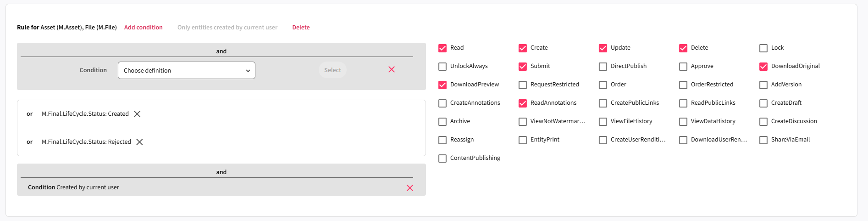Image resolution: width=868 pixels, height=221 pixels.
Task: Check the Approve permission
Action: click(x=683, y=67)
